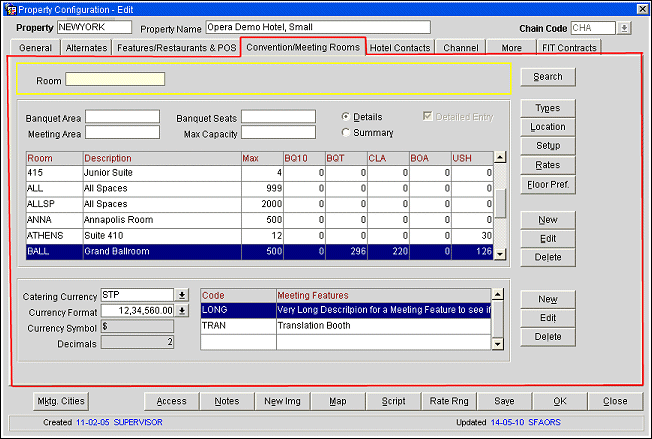Open the Mktg. Cities button
652x439 pixels.
pyautogui.click(x=62, y=401)
